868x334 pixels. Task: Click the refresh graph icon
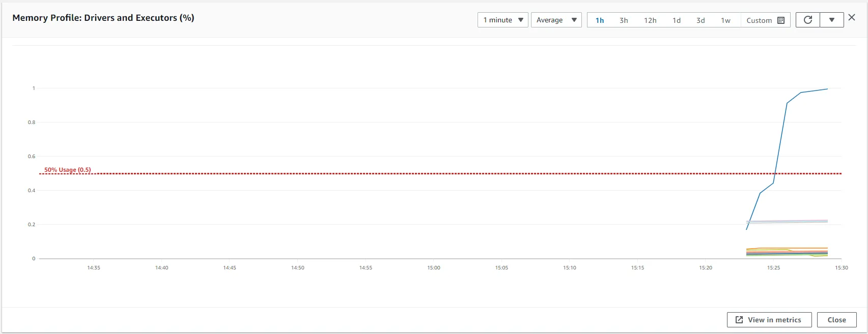pyautogui.click(x=808, y=20)
